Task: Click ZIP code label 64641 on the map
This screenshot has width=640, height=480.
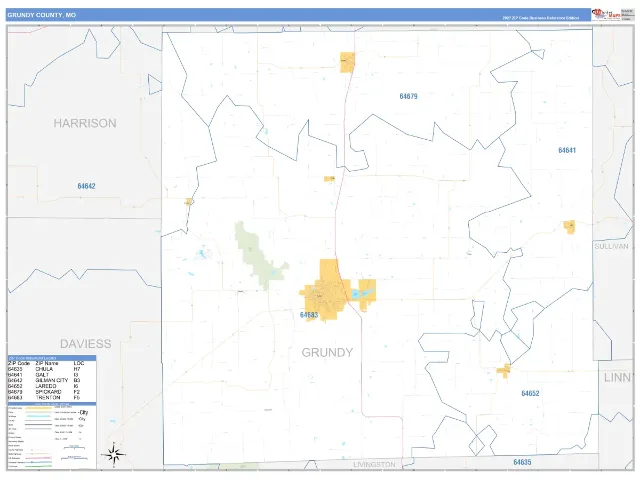Action: [x=567, y=150]
